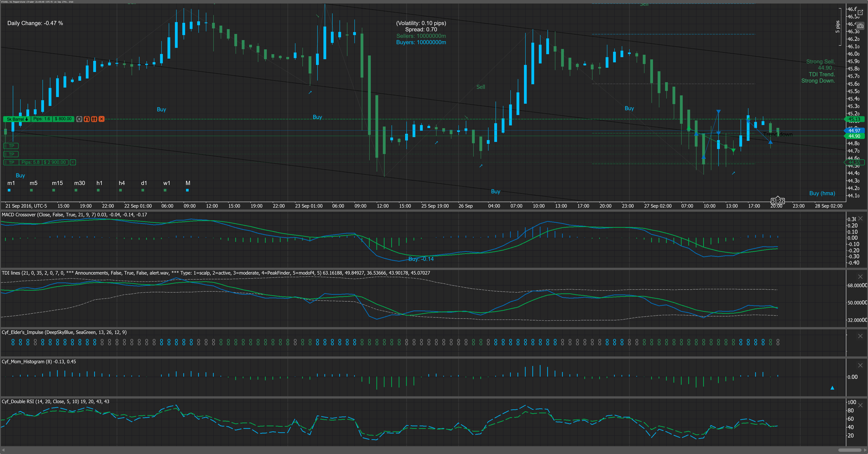Click the horizontal scrollbar thumb at the bottom
Viewport: 868px width, 454px height.
(x=850, y=450)
